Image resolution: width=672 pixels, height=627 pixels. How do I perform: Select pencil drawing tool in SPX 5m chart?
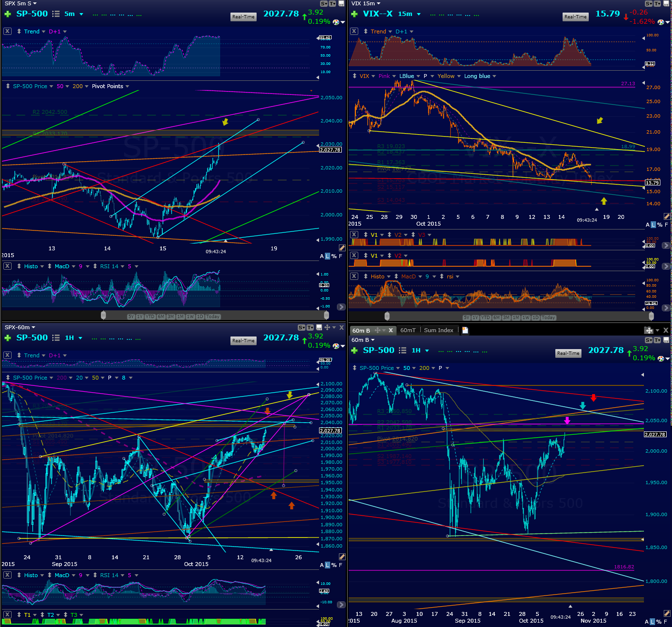click(342, 248)
